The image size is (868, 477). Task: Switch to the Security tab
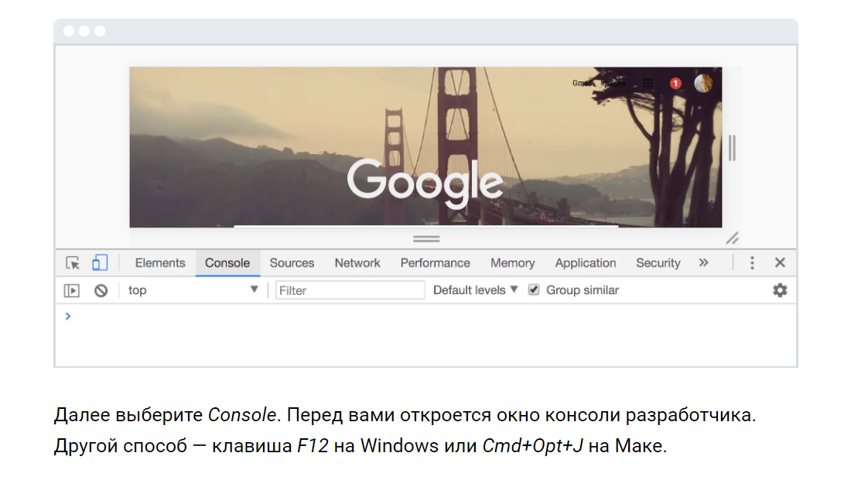click(x=658, y=263)
